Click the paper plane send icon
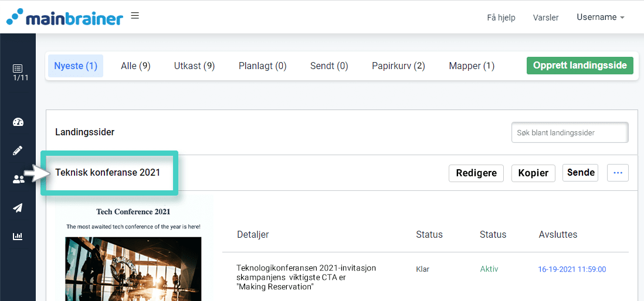The width and height of the screenshot is (644, 301). (x=18, y=208)
